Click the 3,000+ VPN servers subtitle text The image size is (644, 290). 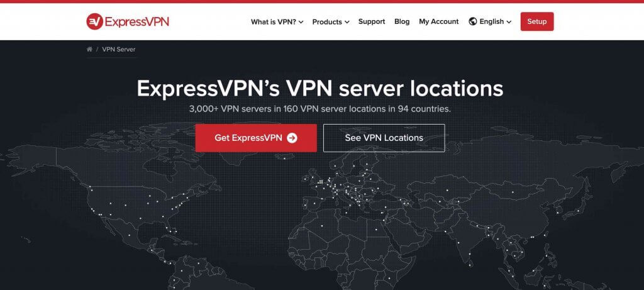[x=320, y=109]
